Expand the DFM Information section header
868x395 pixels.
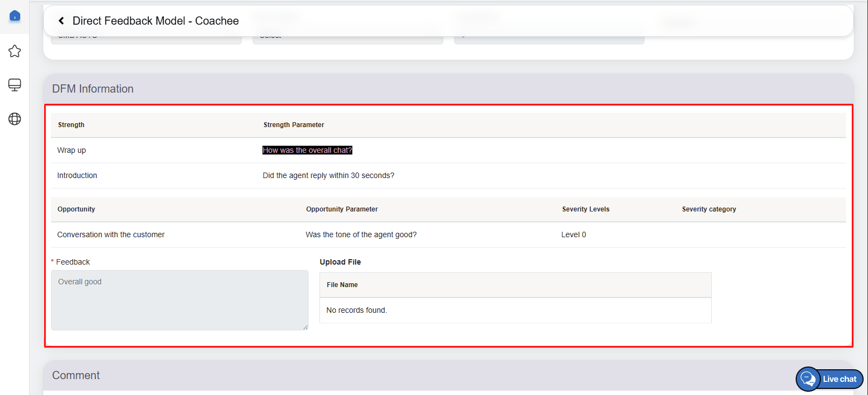pos(93,89)
